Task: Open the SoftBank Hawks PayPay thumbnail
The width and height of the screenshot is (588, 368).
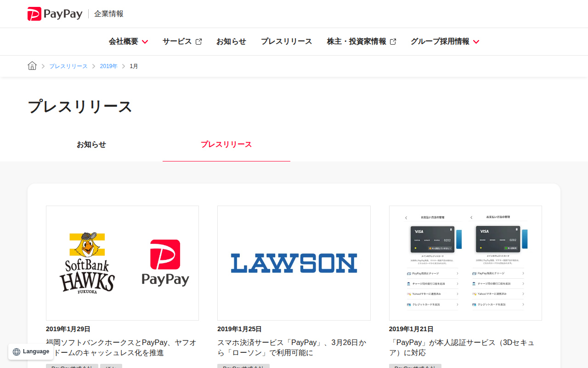Action: click(x=122, y=263)
